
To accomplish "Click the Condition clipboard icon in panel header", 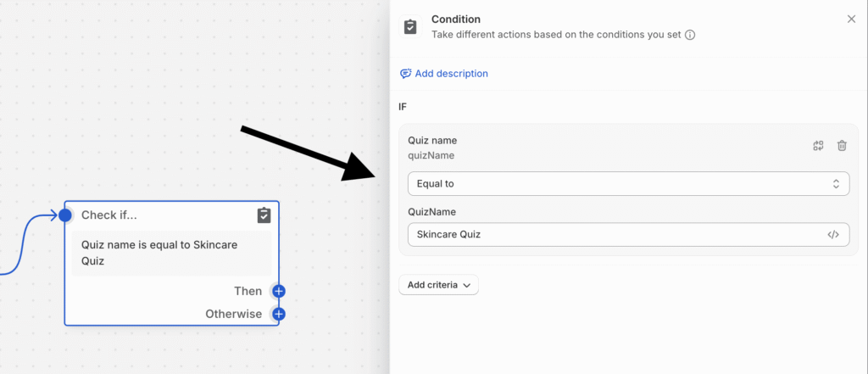I will [410, 26].
